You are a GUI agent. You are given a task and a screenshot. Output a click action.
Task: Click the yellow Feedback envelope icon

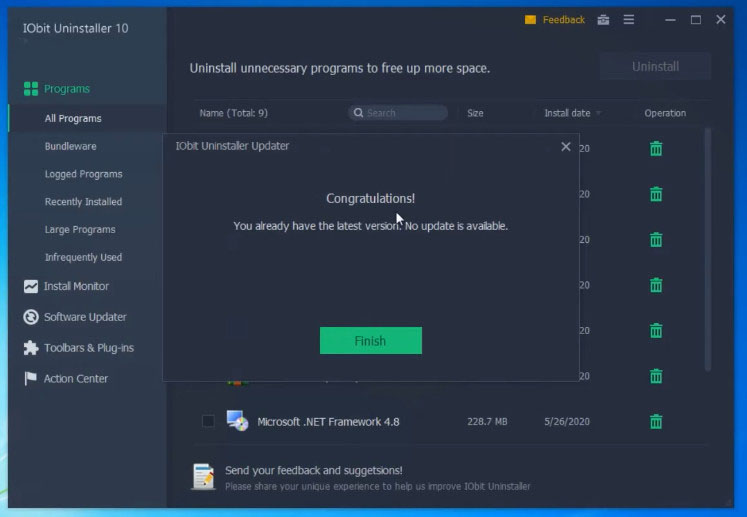530,20
